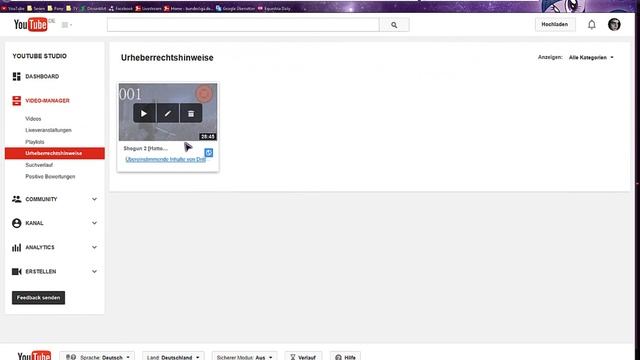The height and width of the screenshot is (360, 640).
Task: Open Positive Bewertungen in the sidebar
Action: coord(50,176)
